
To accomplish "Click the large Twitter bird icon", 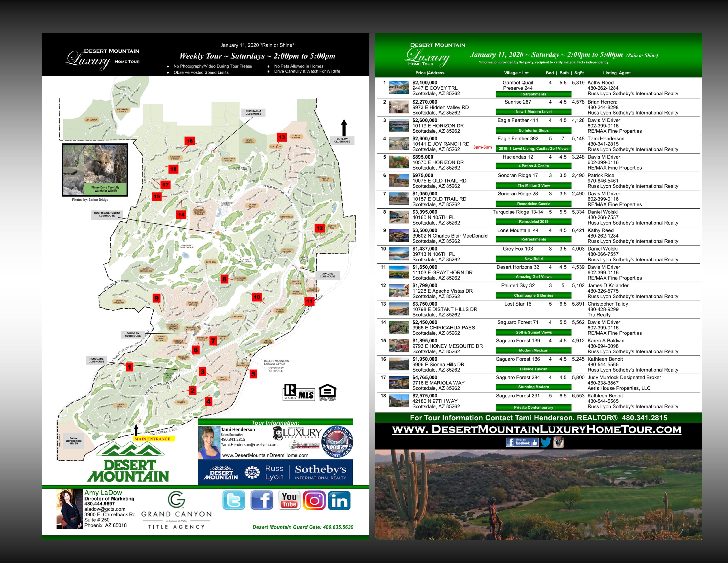I will point(234,500).
